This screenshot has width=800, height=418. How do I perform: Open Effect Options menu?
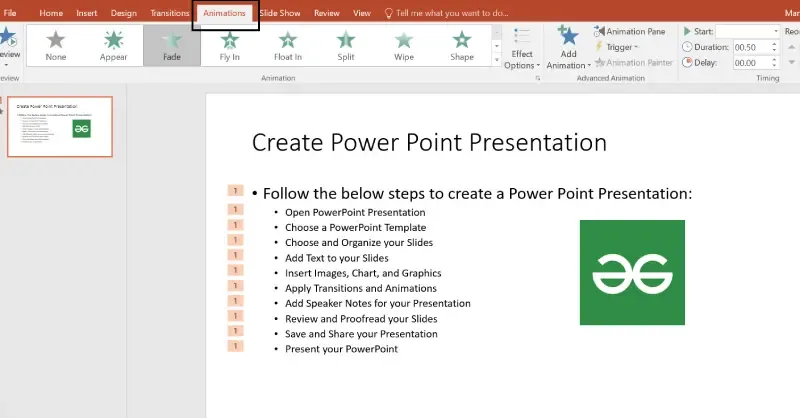(522, 49)
